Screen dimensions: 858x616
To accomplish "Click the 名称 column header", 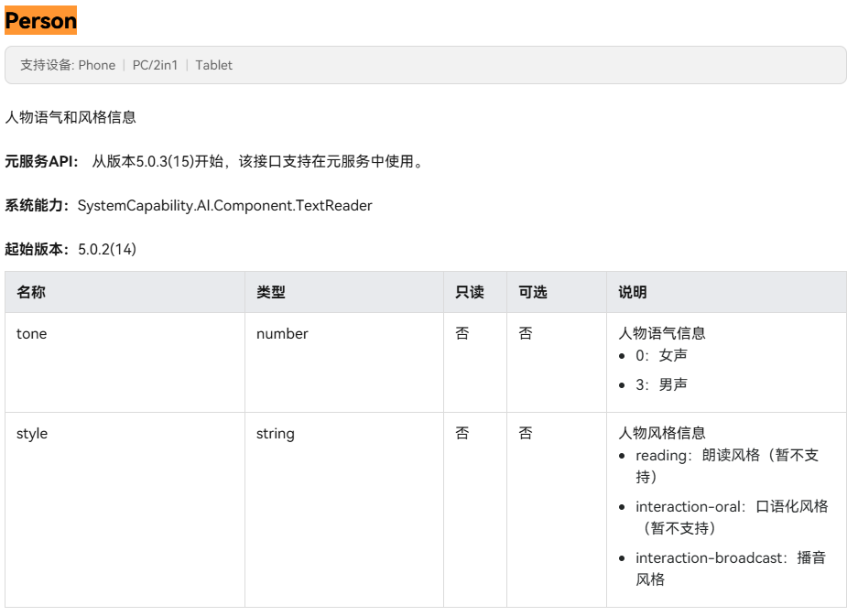I will pyautogui.click(x=31, y=292).
